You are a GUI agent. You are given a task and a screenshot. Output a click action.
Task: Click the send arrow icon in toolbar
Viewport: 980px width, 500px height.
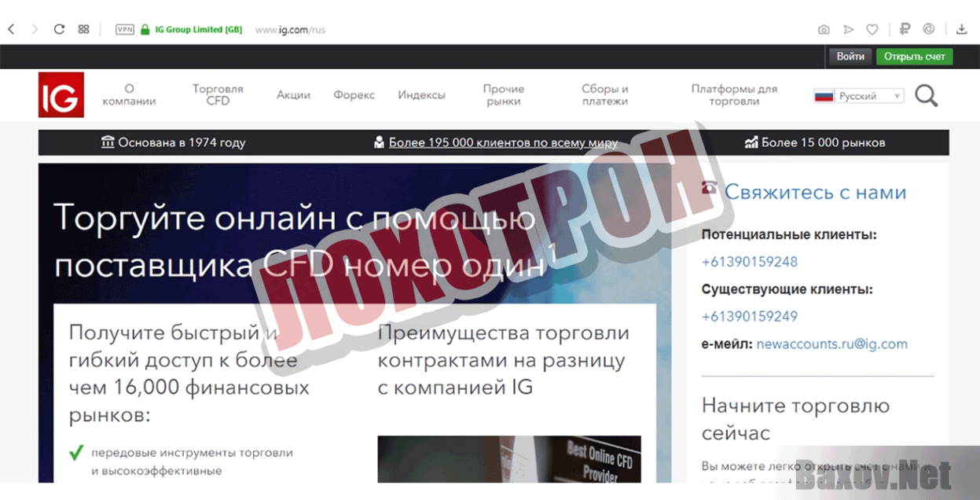pyautogui.click(x=848, y=30)
